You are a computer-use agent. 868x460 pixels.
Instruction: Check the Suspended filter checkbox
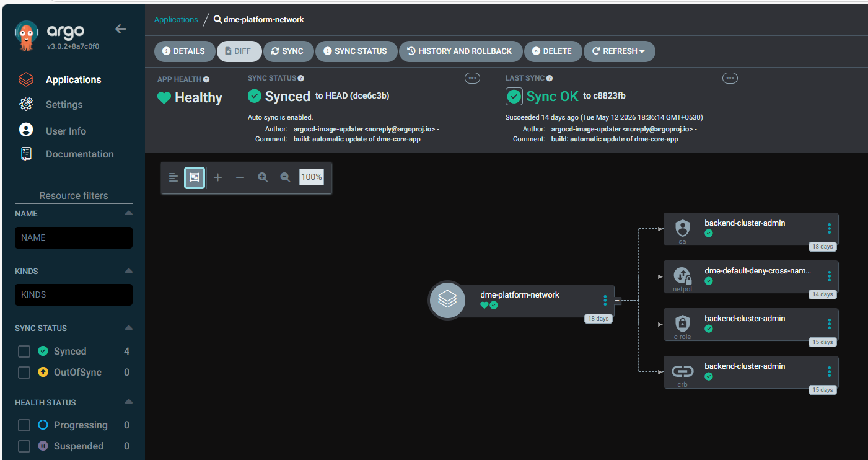coord(24,446)
